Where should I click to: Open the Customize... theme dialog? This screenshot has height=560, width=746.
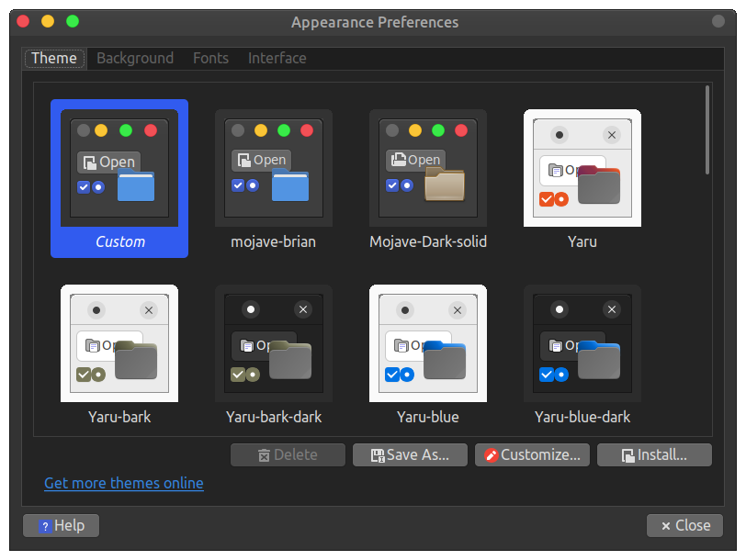532,455
